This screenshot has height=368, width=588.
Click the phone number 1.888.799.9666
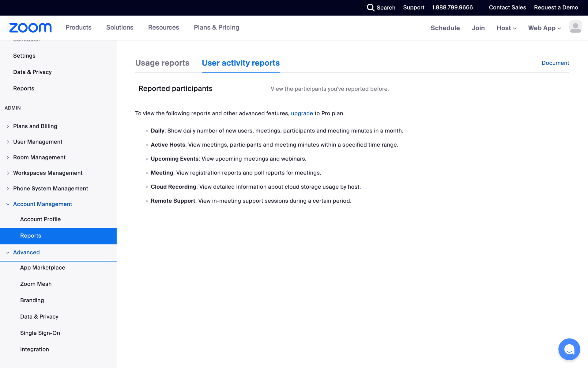click(x=452, y=7)
